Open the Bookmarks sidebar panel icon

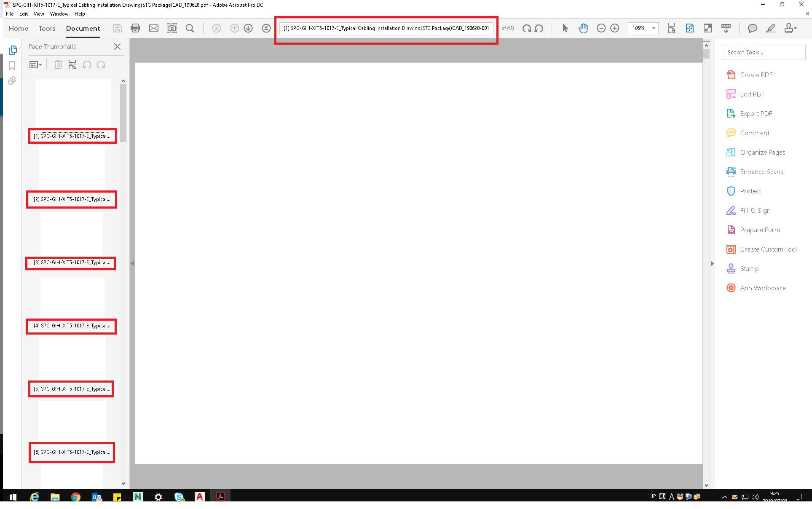click(12, 66)
